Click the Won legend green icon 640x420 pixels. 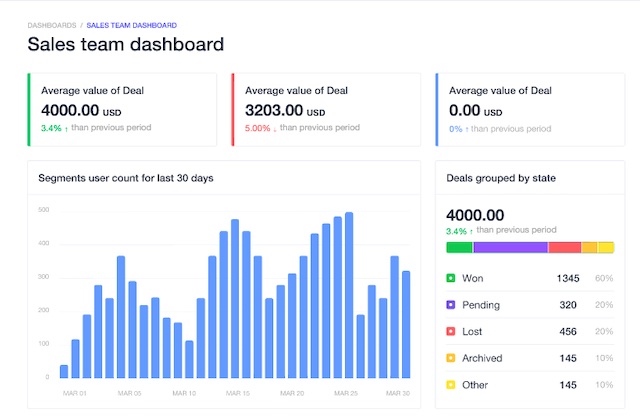point(451,278)
